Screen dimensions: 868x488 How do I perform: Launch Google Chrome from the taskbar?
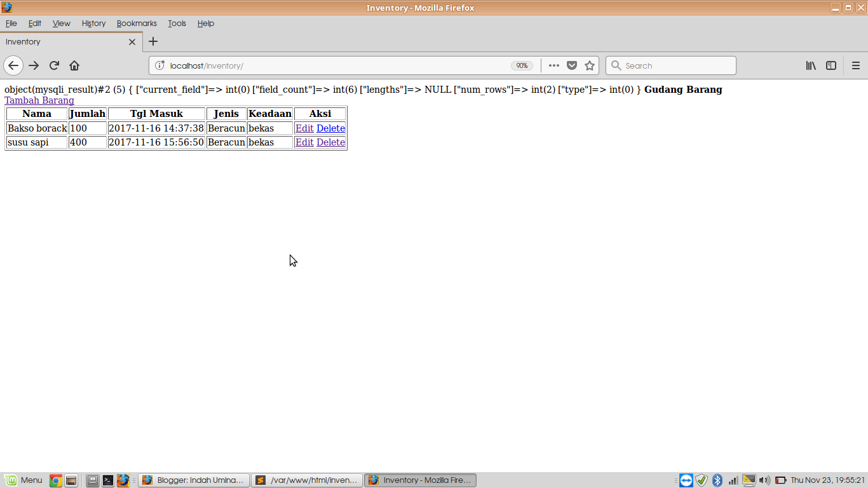pos(56,480)
